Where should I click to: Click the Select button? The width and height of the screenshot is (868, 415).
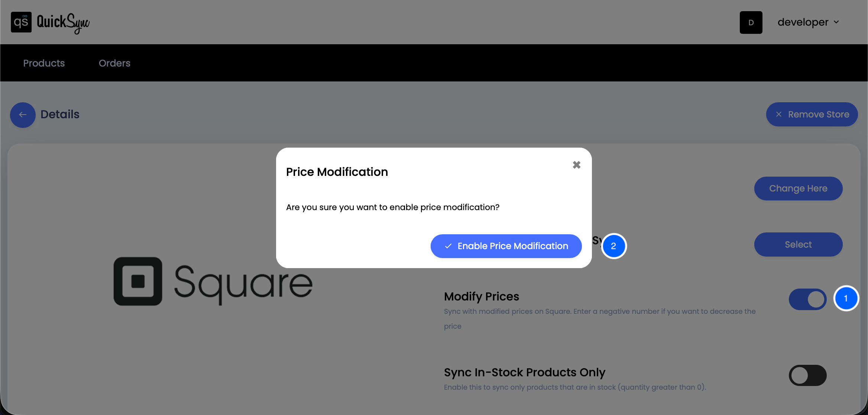pos(798,244)
